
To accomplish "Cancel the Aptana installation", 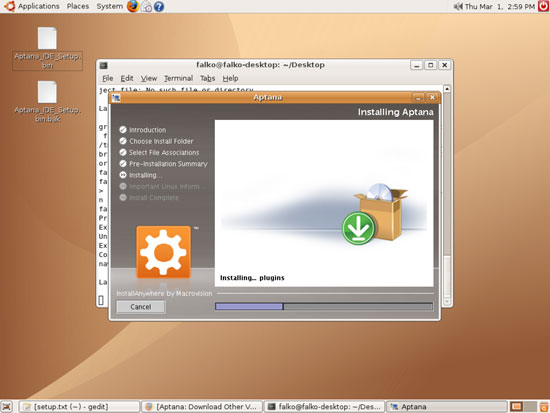I will click(x=141, y=307).
